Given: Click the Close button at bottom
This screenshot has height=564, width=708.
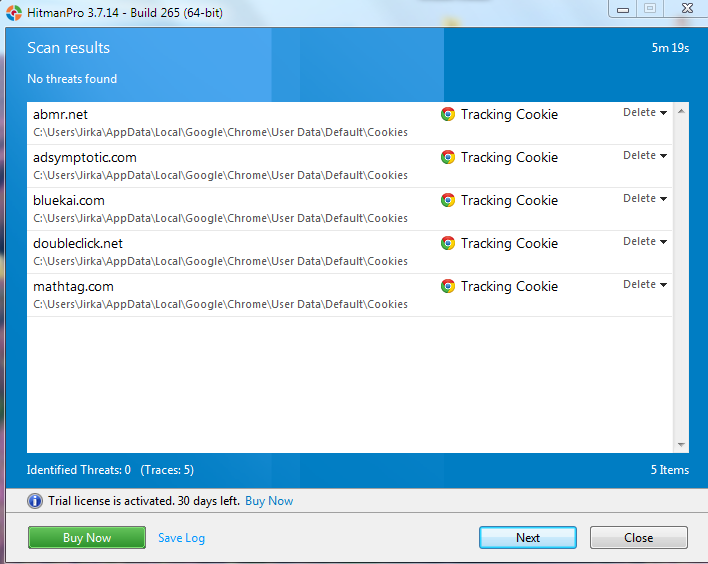Looking at the screenshot, I should click(638, 537).
